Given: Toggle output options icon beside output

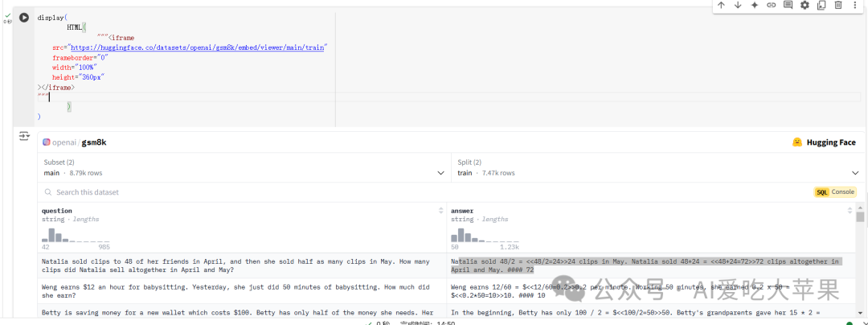Looking at the screenshot, I should 24,136.
